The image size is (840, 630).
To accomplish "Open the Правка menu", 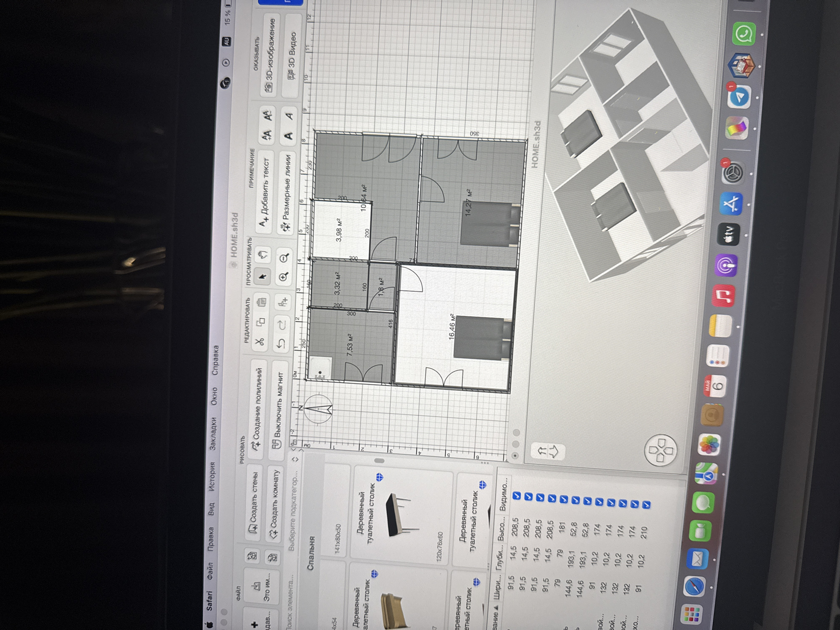I will pos(211,538).
